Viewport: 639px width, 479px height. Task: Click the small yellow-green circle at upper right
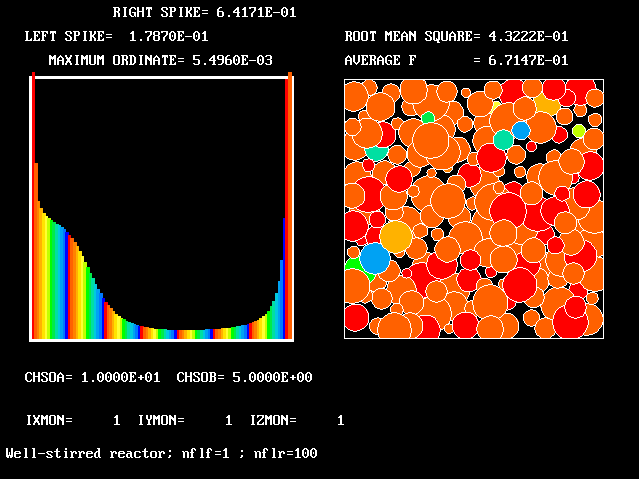click(x=578, y=131)
